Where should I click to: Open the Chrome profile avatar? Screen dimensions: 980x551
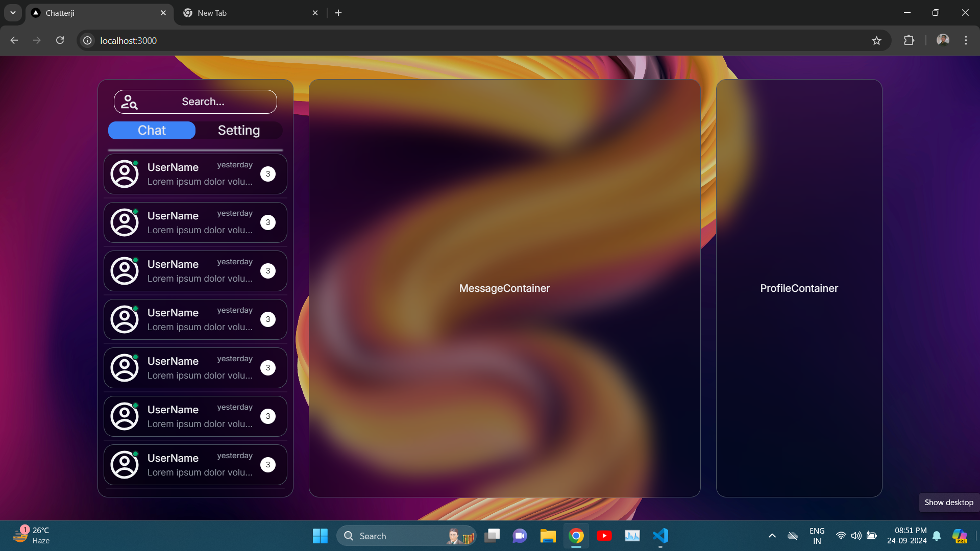[943, 40]
